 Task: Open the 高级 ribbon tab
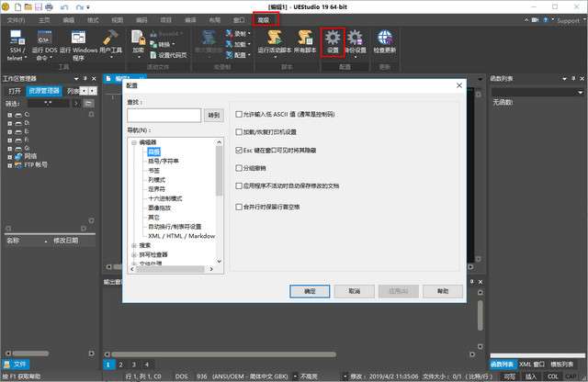266,20
